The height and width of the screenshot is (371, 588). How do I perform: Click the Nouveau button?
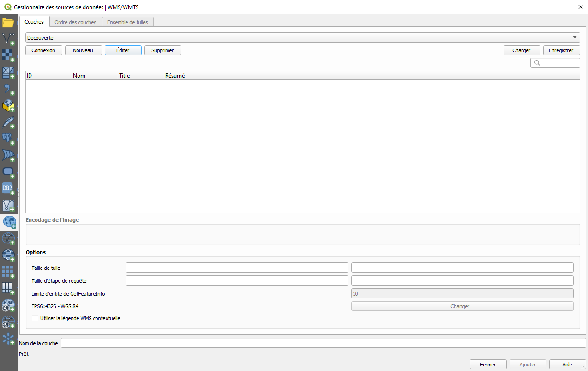83,50
